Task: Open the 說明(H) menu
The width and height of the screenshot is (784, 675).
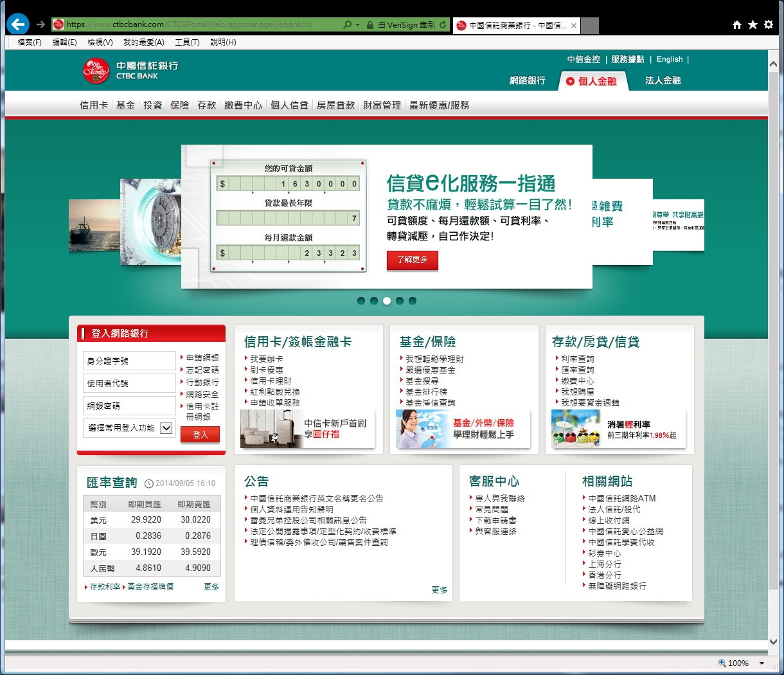Action: (223, 42)
